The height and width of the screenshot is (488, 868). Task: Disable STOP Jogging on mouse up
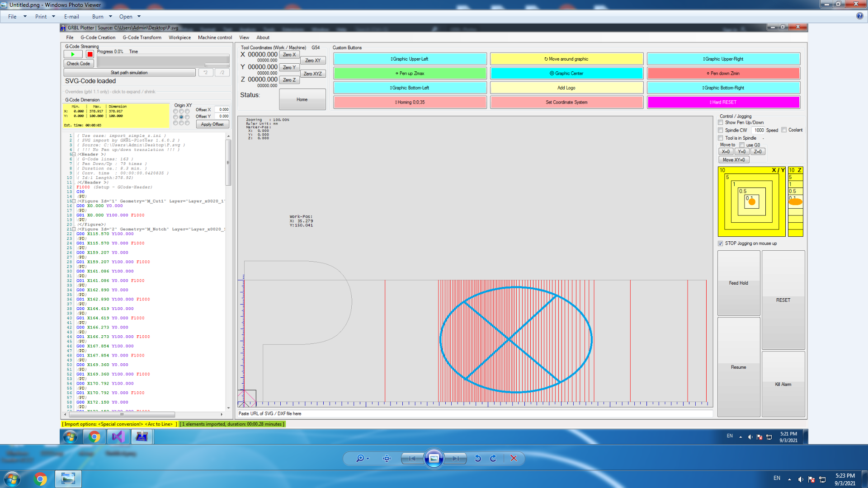click(x=720, y=244)
